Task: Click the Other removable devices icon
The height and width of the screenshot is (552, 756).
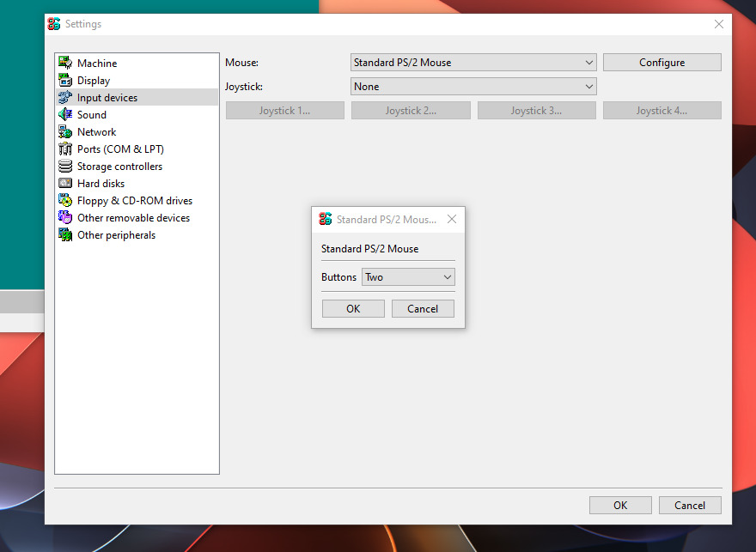Action: coord(65,217)
